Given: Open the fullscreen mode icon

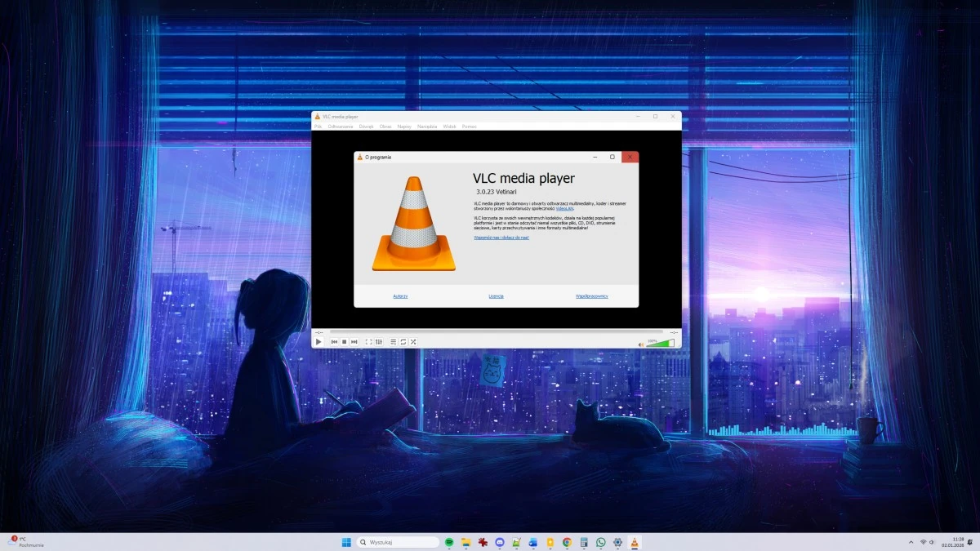Looking at the screenshot, I should tap(367, 341).
